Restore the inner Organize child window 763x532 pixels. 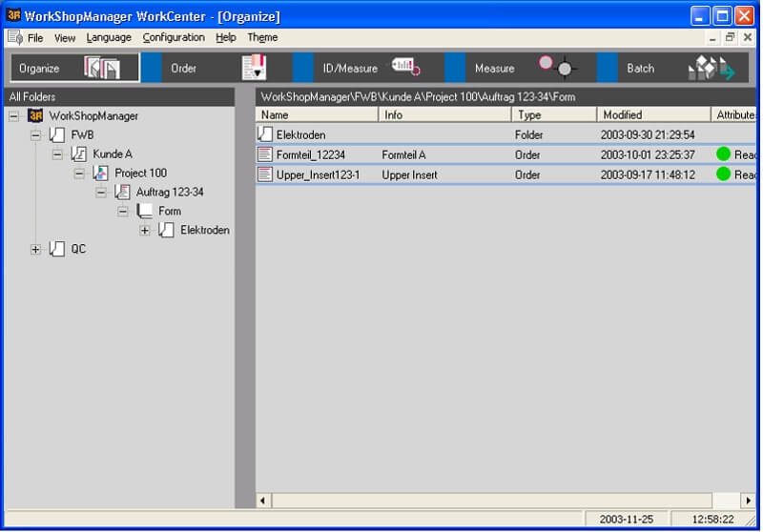click(730, 37)
